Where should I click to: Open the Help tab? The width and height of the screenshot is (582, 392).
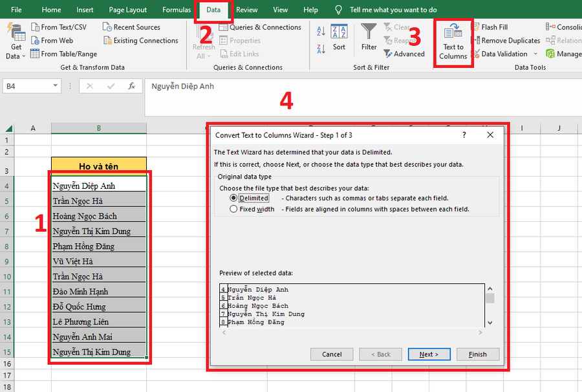pyautogui.click(x=310, y=10)
